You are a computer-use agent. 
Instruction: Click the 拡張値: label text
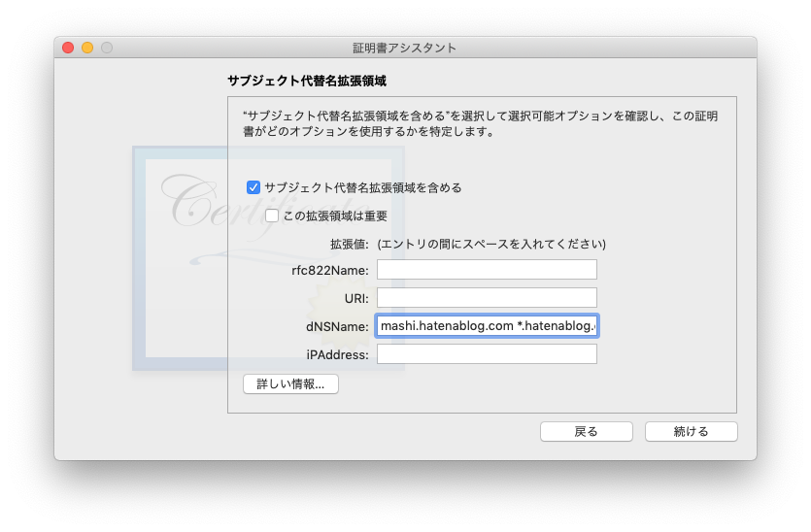click(x=349, y=244)
